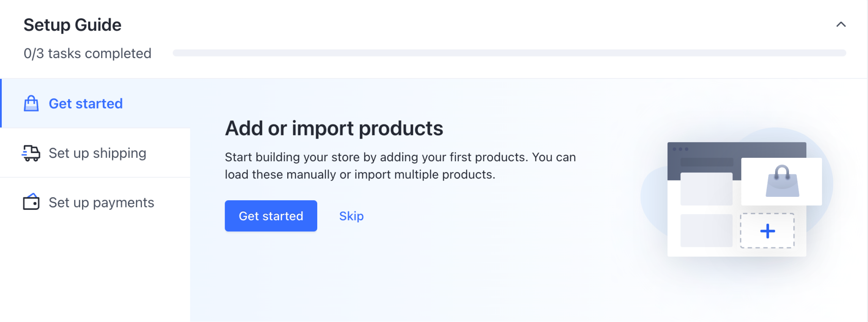Open the Get started tab
Viewport: 868px width, 322px height.
pyautogui.click(x=96, y=103)
